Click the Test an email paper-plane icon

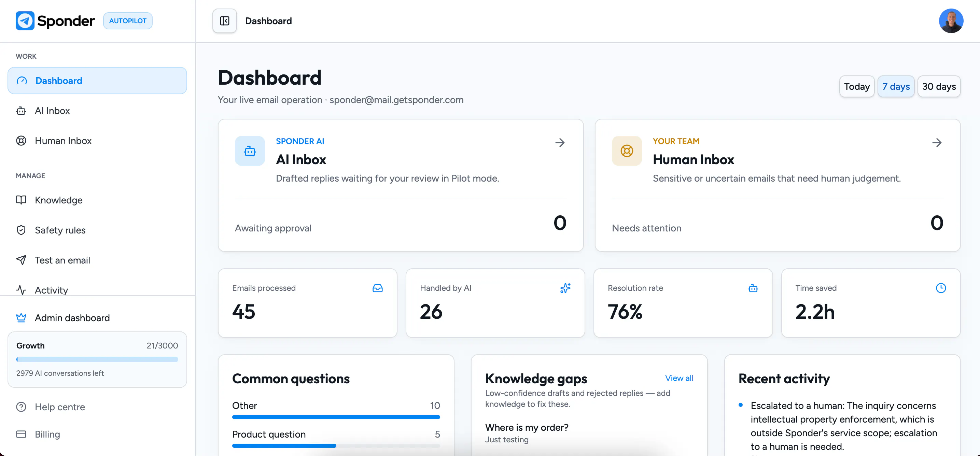click(21, 260)
